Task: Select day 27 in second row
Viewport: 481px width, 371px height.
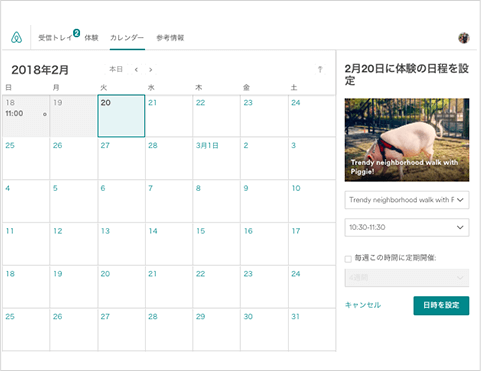Action: (x=121, y=159)
